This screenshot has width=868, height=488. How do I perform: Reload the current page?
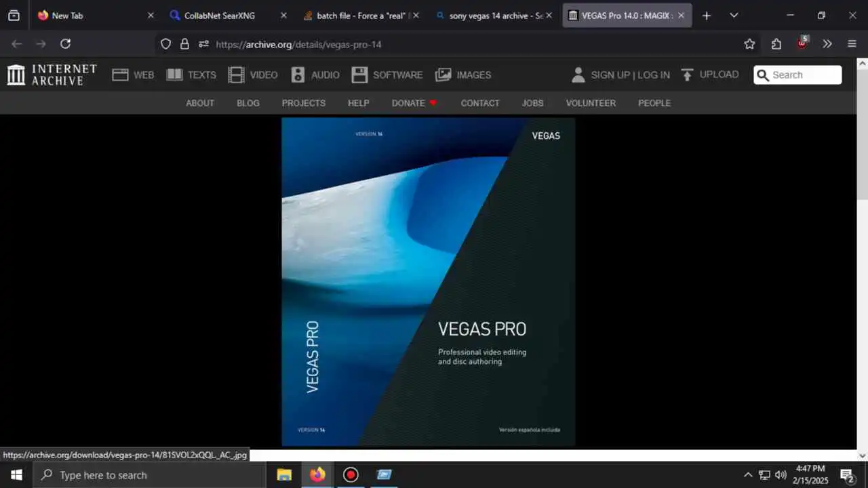[x=65, y=44]
